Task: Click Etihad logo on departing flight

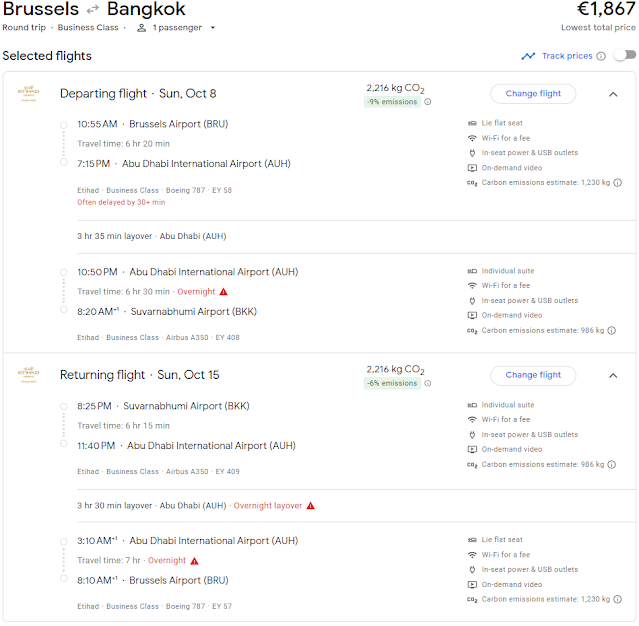Action: coord(29,94)
